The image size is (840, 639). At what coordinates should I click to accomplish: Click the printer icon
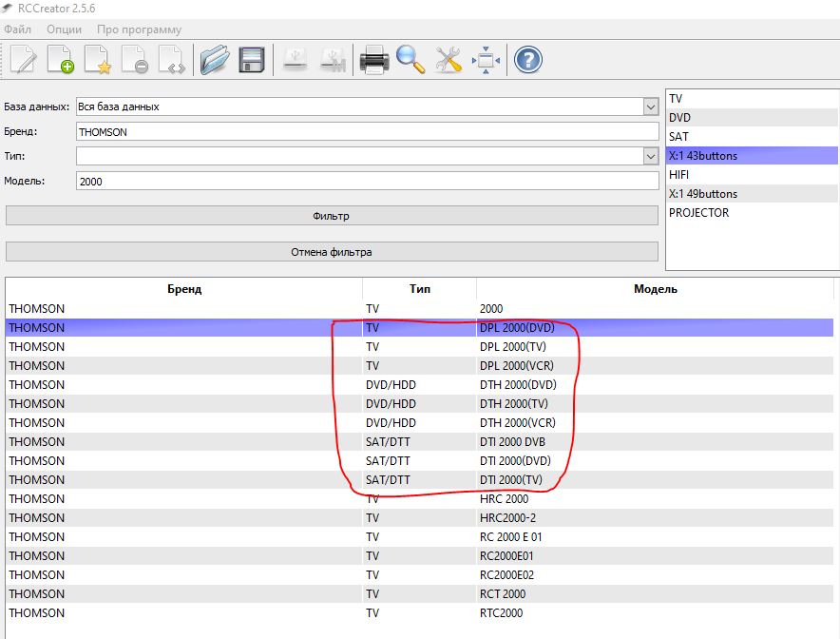[x=373, y=60]
